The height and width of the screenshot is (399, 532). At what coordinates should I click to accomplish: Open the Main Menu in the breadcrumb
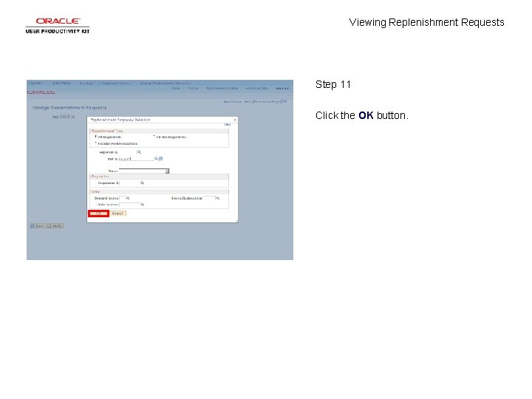[61, 83]
